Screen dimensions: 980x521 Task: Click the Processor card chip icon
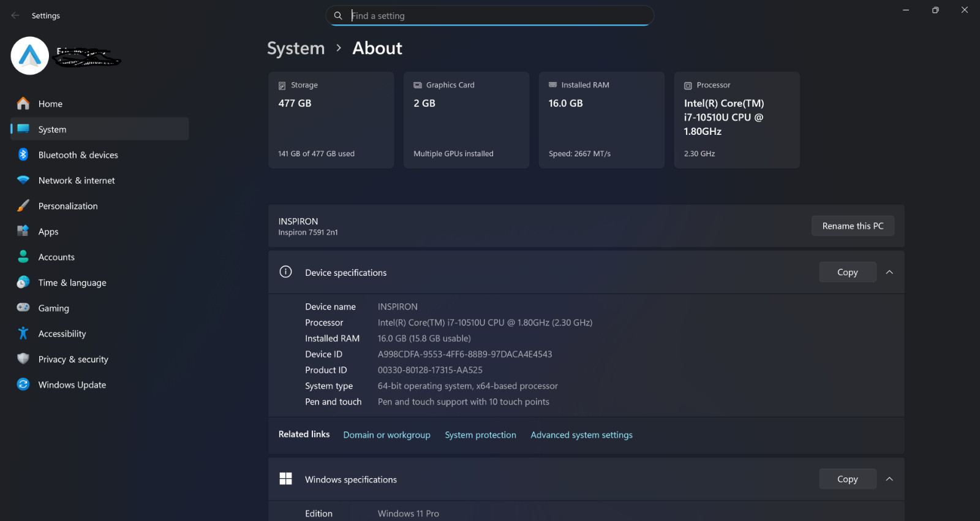point(688,86)
